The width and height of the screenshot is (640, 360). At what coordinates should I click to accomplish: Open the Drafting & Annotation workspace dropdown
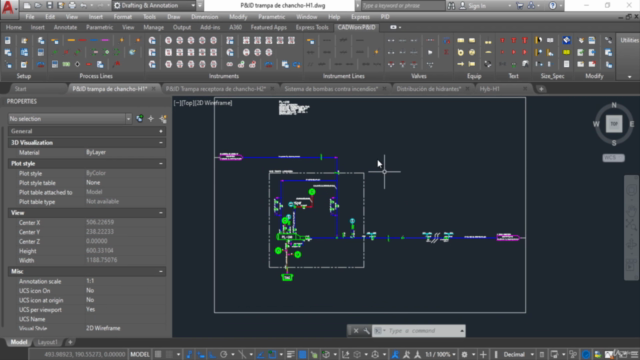[154, 6]
